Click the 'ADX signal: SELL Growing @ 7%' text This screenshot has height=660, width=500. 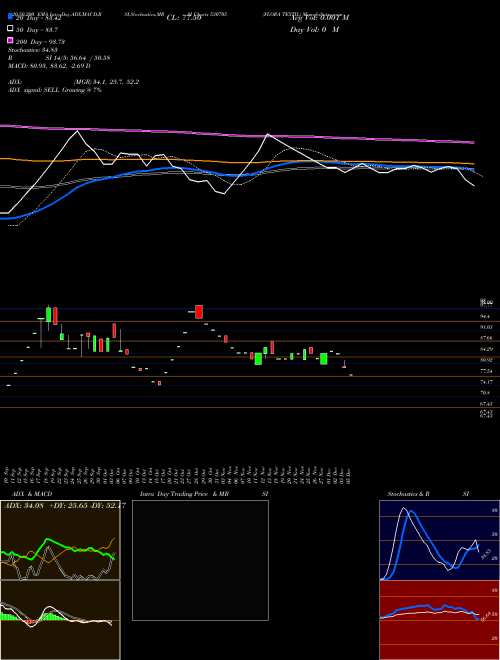point(55,90)
